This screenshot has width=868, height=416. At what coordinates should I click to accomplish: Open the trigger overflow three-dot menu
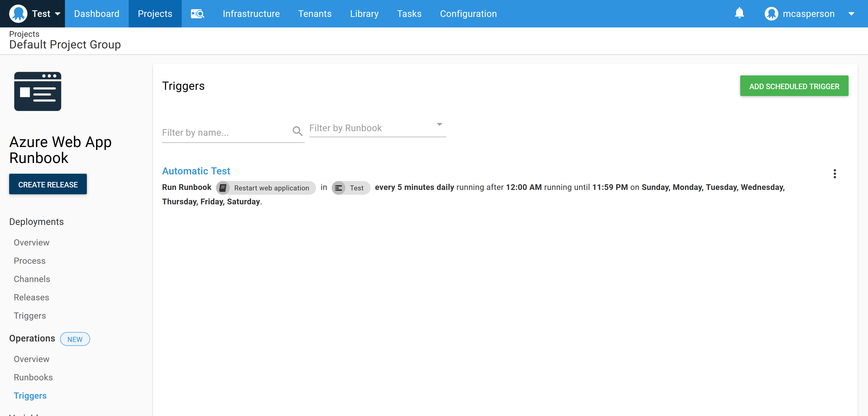(835, 173)
